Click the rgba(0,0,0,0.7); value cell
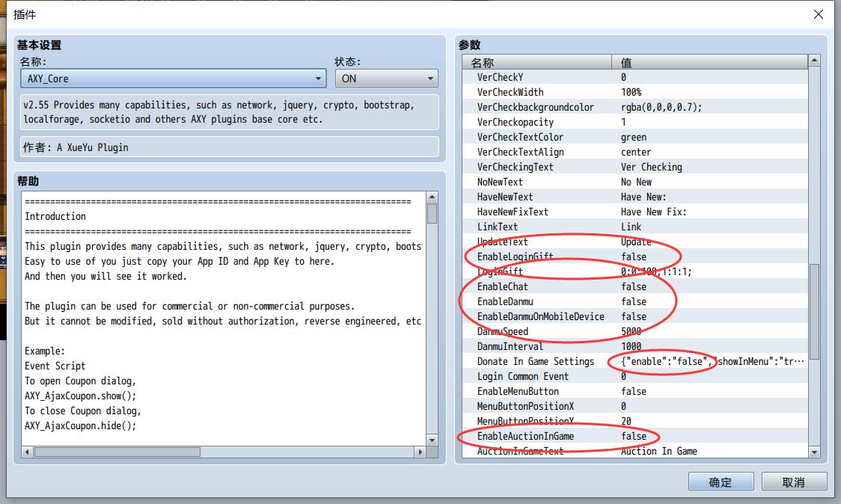This screenshot has height=504, width=841. click(709, 107)
